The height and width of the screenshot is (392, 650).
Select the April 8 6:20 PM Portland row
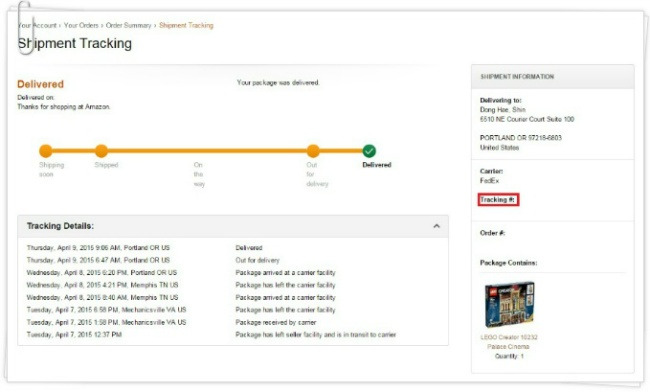coord(233,273)
